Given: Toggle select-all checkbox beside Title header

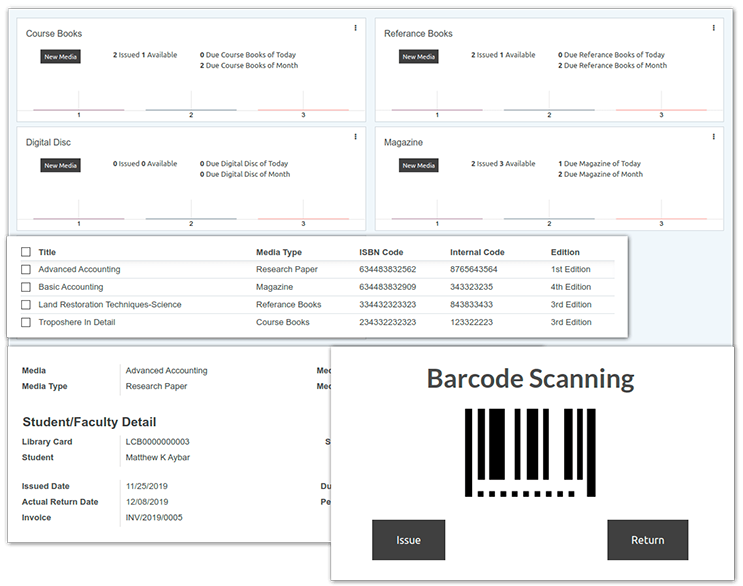Looking at the screenshot, I should click(x=26, y=252).
